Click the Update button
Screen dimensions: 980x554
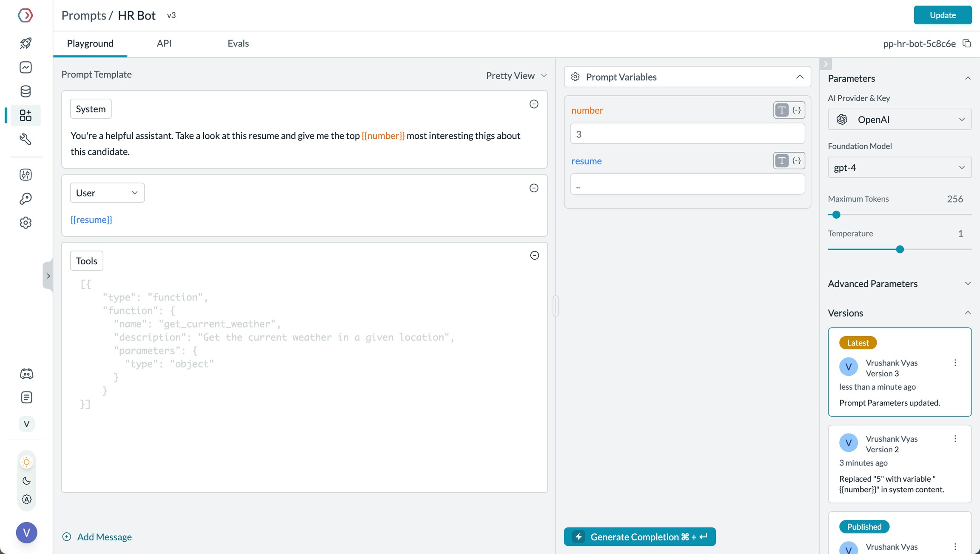point(943,15)
